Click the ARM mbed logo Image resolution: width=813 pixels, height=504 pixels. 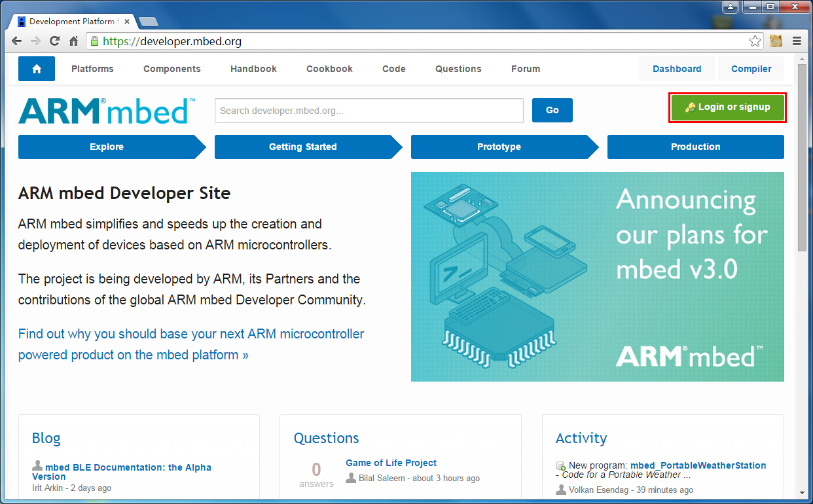click(106, 111)
